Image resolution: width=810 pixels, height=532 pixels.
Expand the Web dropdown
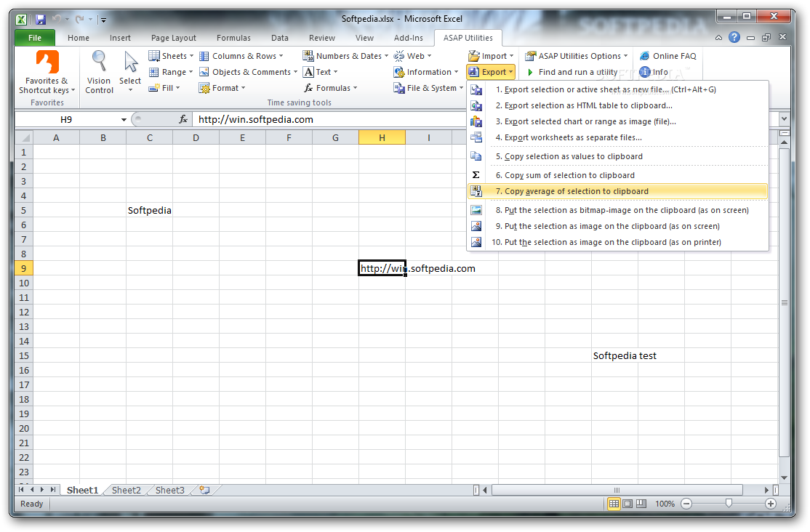click(x=412, y=56)
